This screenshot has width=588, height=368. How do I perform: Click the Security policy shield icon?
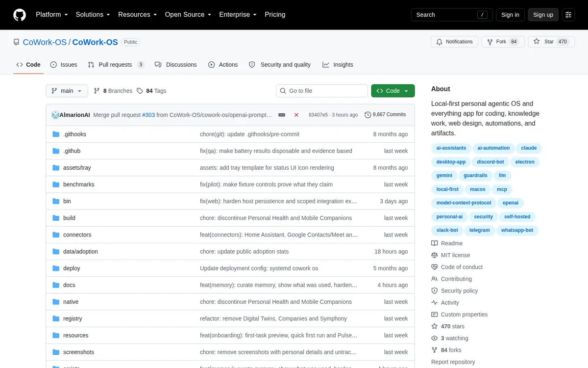click(x=435, y=291)
